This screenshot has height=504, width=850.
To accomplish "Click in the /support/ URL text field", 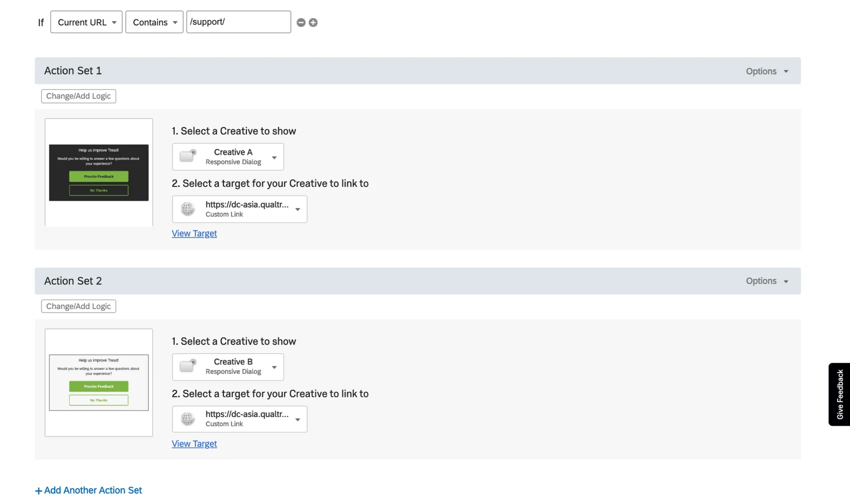I will 238,22.
